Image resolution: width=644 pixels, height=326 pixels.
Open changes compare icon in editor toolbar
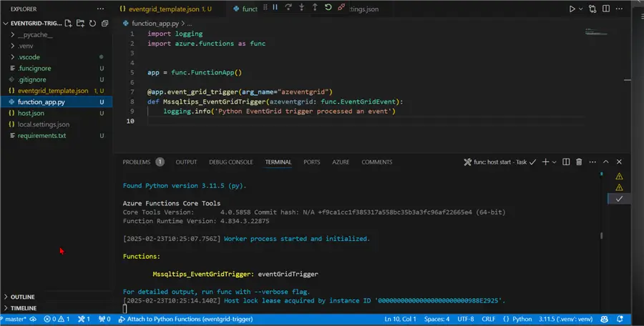tap(592, 9)
